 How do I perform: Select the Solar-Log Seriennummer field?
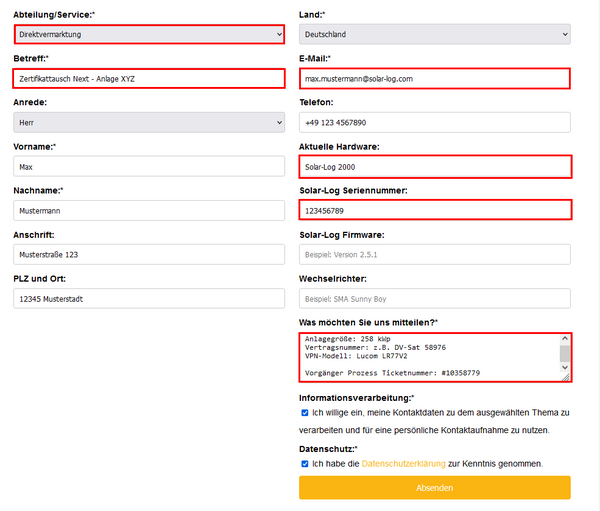click(435, 210)
